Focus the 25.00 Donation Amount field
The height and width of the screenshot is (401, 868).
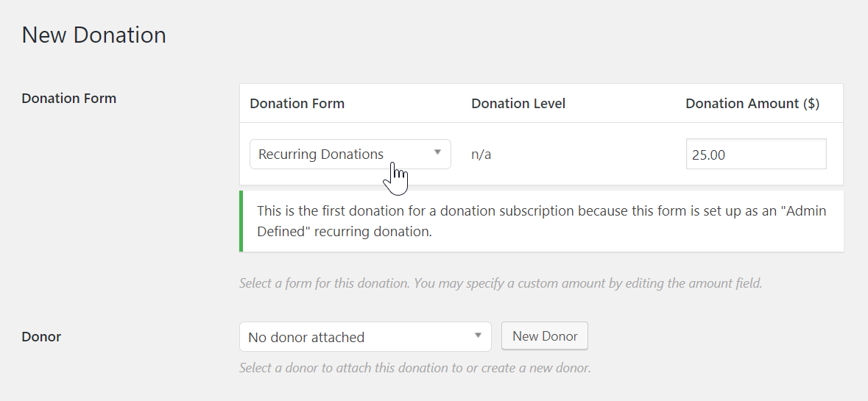click(x=756, y=155)
